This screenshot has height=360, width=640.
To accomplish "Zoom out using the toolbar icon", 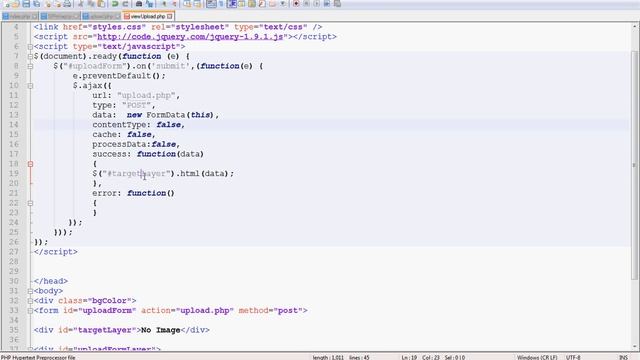I will (x=175, y=4).
